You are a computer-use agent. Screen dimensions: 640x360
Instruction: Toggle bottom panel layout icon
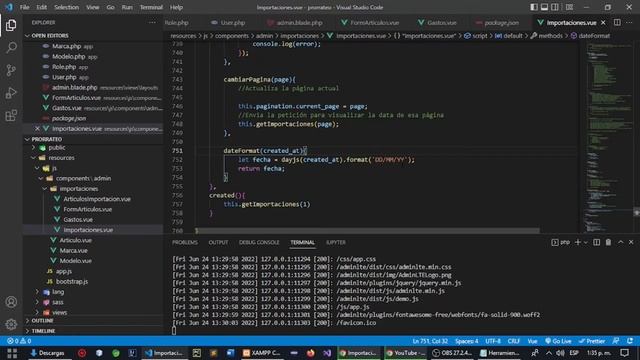point(544,7)
